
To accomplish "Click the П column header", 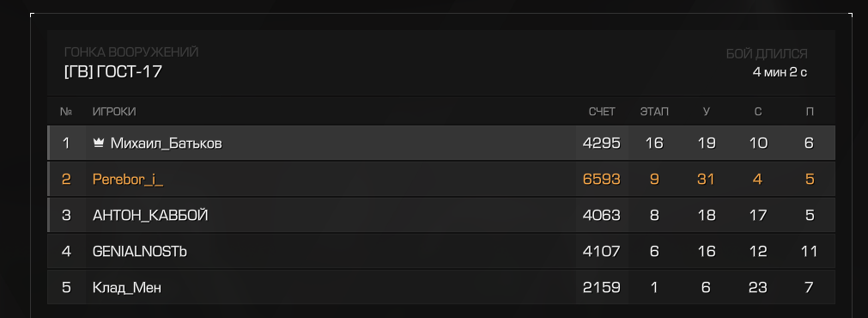I will (810, 112).
